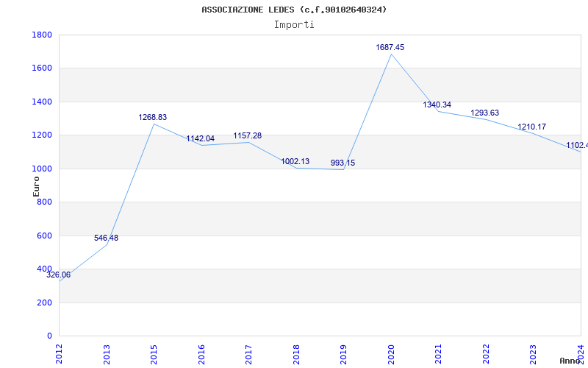Select the 2019 x-axis tick label
This screenshot has width=588, height=368.
tap(343, 354)
